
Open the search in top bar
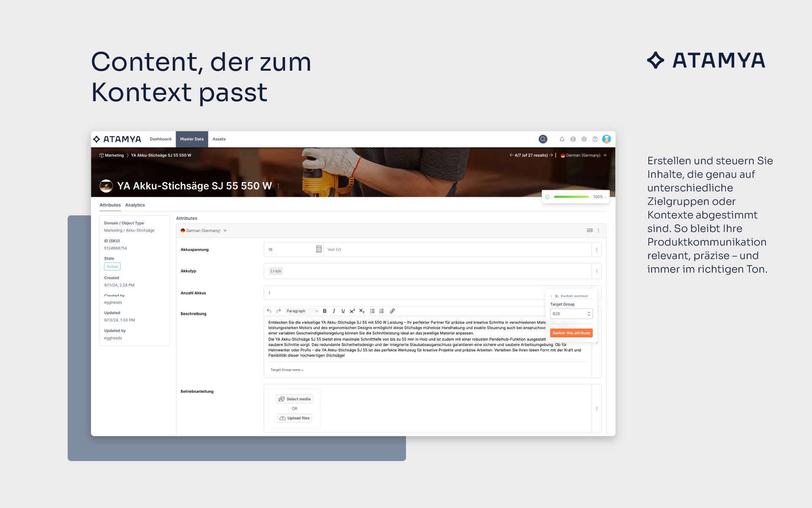tap(543, 139)
